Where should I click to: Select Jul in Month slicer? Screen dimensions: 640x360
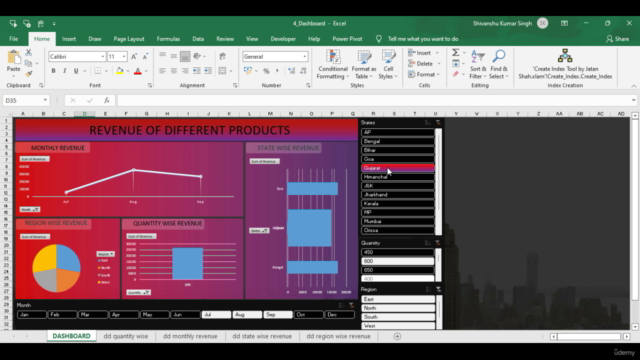point(216,315)
